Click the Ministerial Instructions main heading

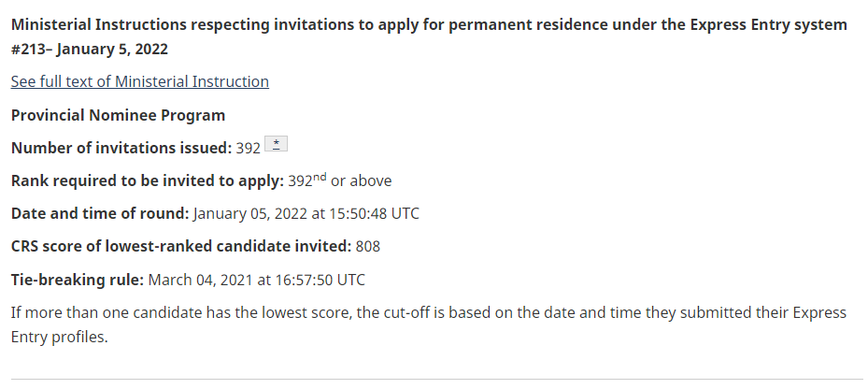(x=429, y=24)
